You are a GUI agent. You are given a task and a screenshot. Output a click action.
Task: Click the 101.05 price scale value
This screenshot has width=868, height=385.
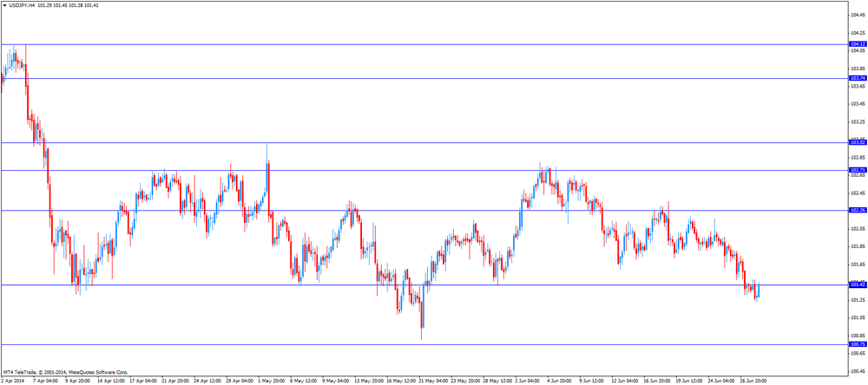point(858,317)
